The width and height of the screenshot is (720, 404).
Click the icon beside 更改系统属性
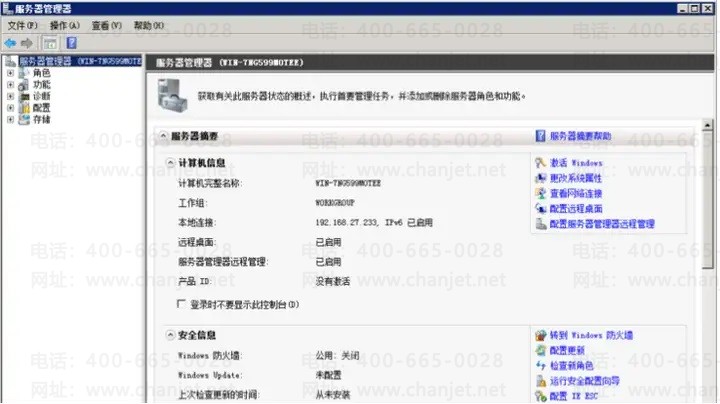tap(540, 178)
